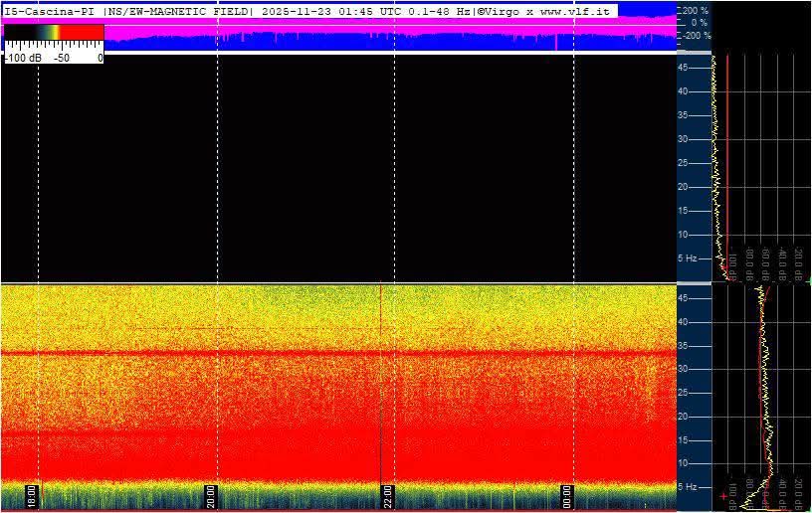Click the 25 Hz tick on upper frequency axis
812x513 pixels.
pos(684,163)
